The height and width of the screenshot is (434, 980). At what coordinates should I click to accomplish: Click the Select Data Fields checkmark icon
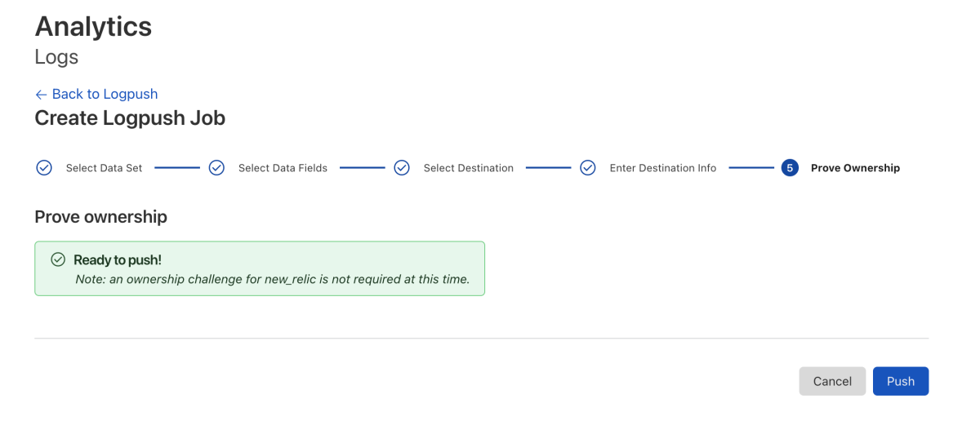point(216,168)
